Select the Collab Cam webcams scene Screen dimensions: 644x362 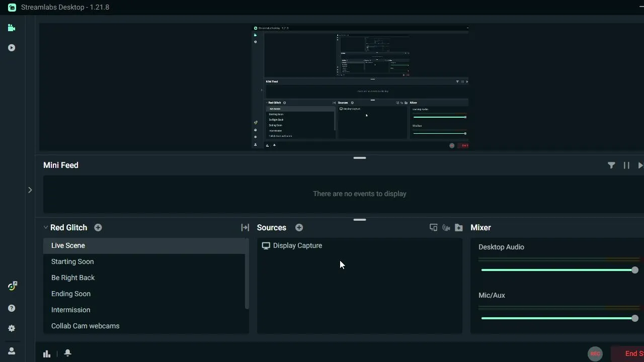coord(144,326)
